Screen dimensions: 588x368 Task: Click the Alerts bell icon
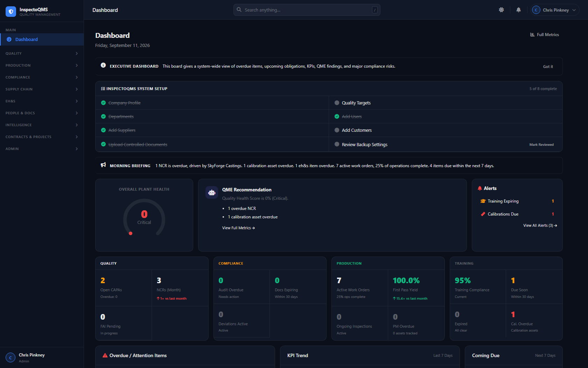[480, 188]
